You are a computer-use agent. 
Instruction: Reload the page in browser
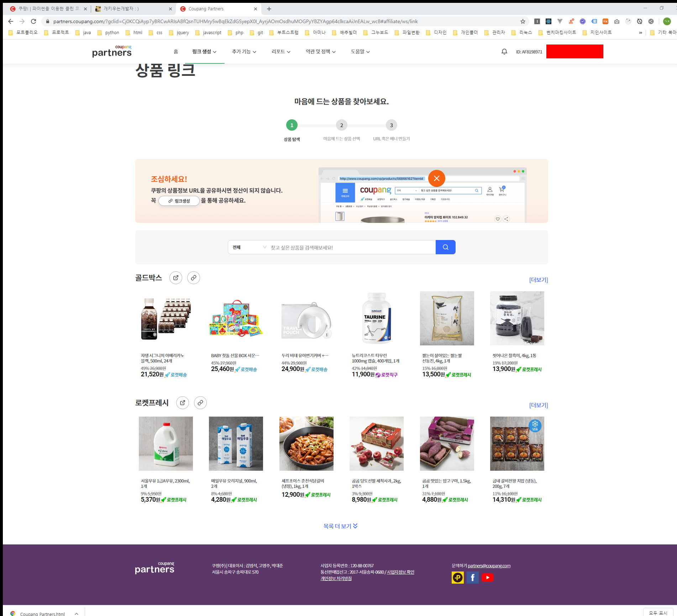pyautogui.click(x=33, y=21)
